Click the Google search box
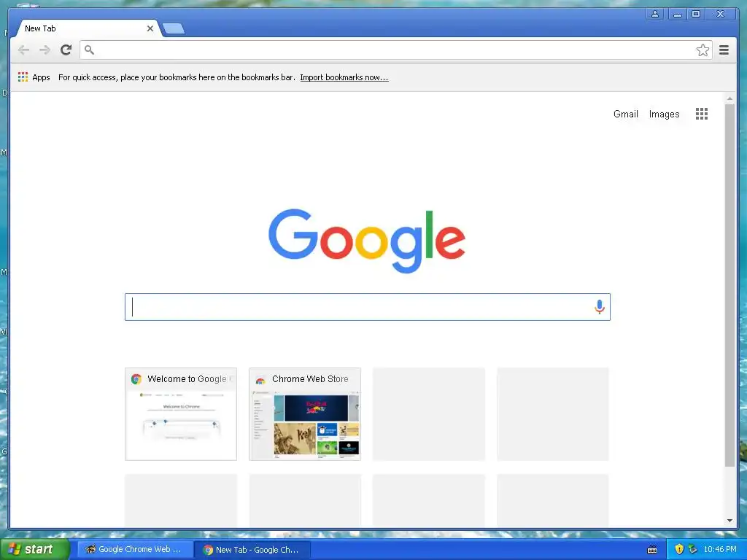The height and width of the screenshot is (560, 747). (368, 307)
